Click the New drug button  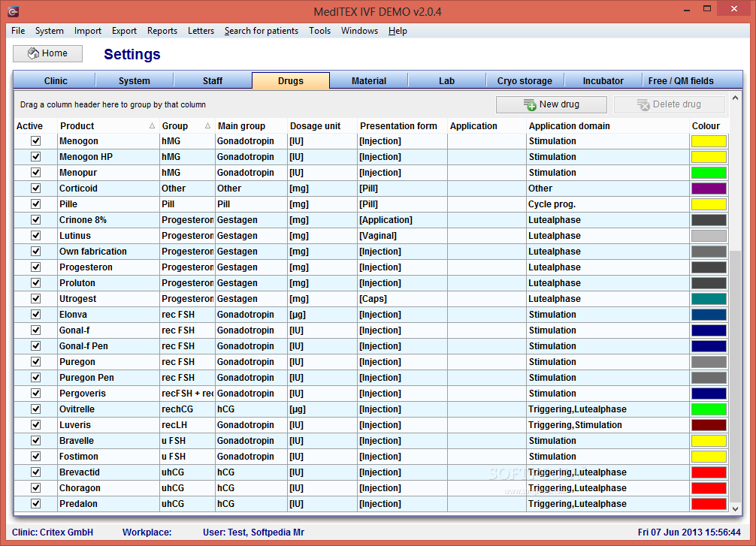pyautogui.click(x=551, y=104)
